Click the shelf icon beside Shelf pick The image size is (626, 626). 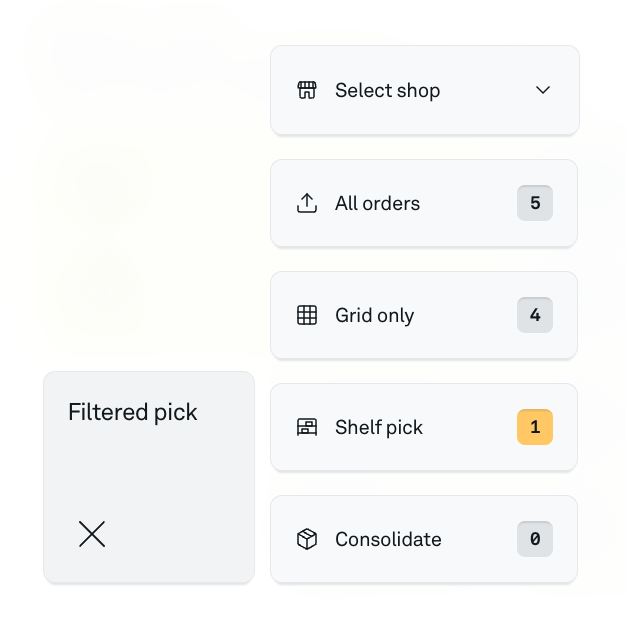pyautogui.click(x=307, y=427)
